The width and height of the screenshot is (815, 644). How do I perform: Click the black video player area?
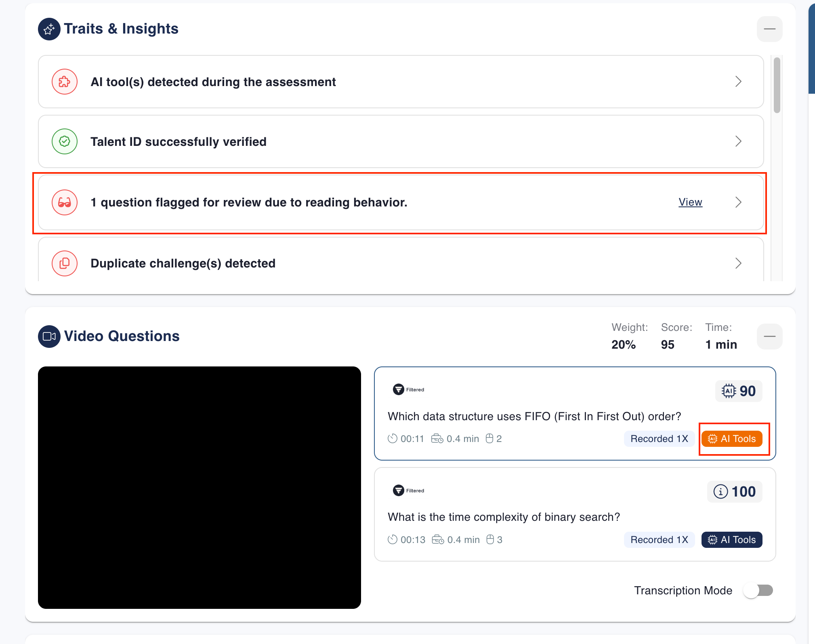[200, 487]
